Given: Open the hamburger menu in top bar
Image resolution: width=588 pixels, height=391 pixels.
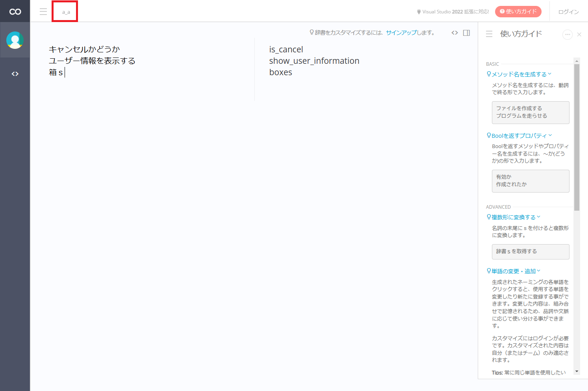Looking at the screenshot, I should 43,12.
